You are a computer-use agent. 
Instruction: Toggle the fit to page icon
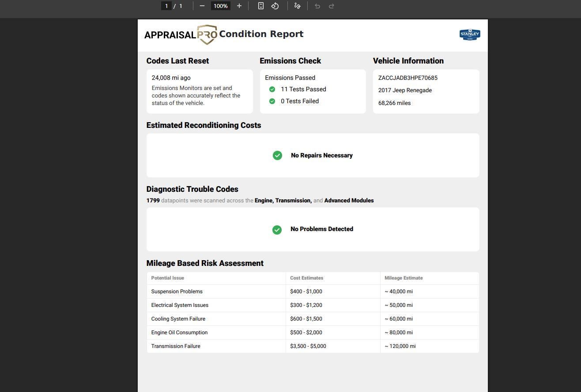pos(261,6)
